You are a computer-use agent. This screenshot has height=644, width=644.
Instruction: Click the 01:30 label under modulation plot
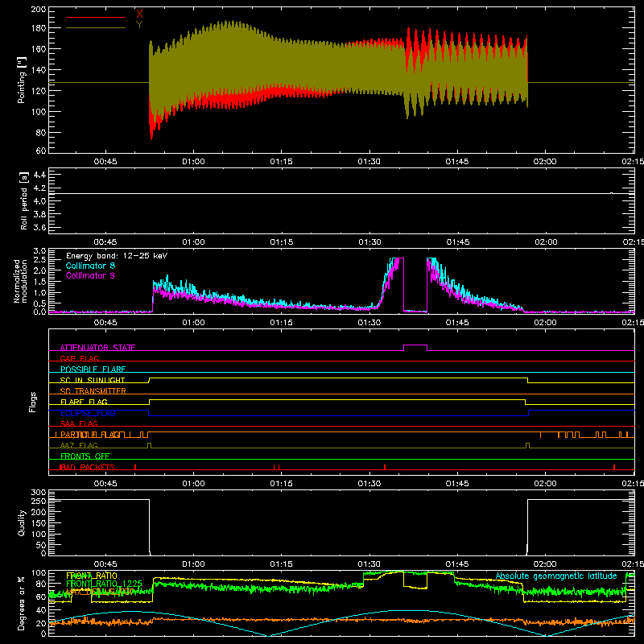pos(369,323)
